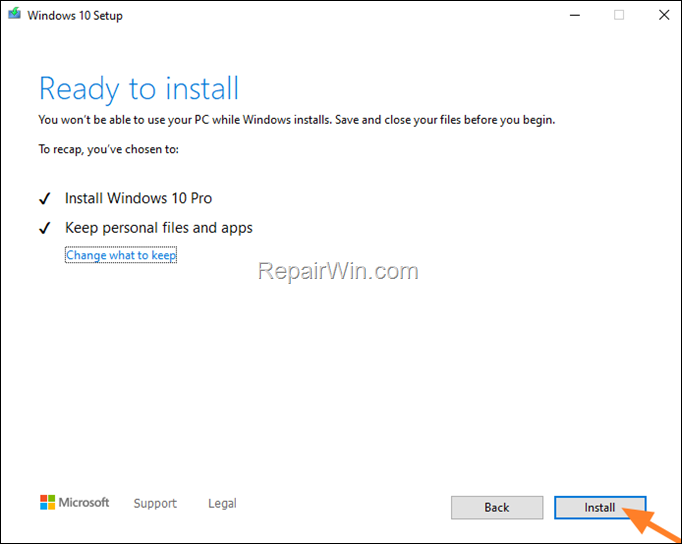Click the Windows 10 Setup title bar icon
682x544 pixels.
(x=14, y=14)
